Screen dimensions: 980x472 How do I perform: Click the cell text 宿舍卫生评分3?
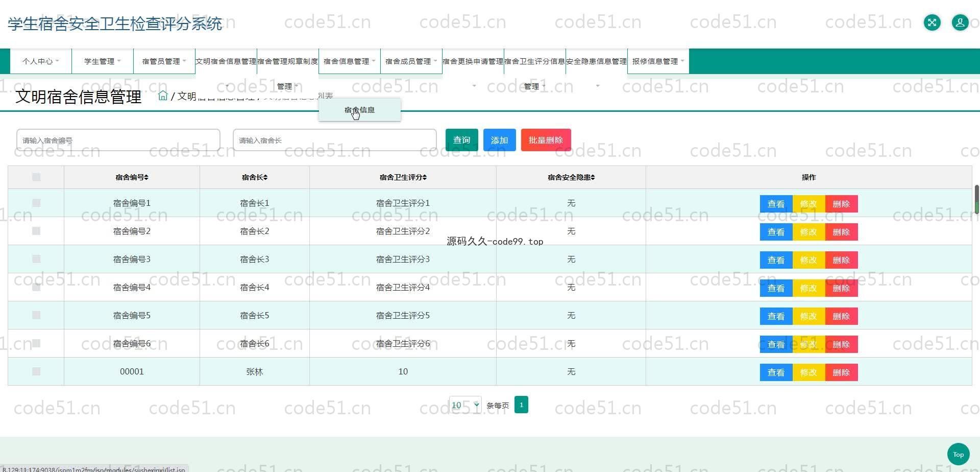tap(403, 259)
